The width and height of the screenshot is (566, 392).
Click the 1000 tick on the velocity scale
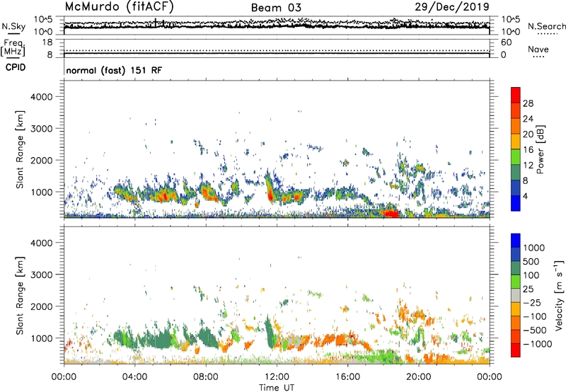(534, 248)
